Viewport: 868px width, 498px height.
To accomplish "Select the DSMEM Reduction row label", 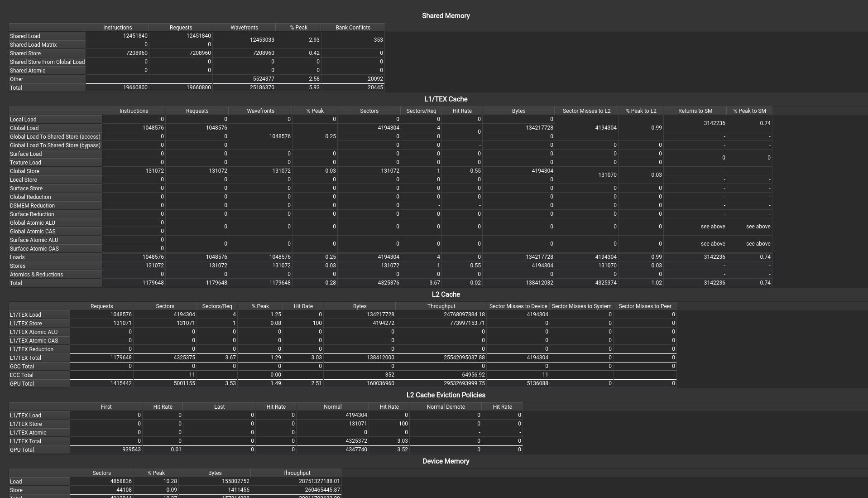I will tap(32, 206).
